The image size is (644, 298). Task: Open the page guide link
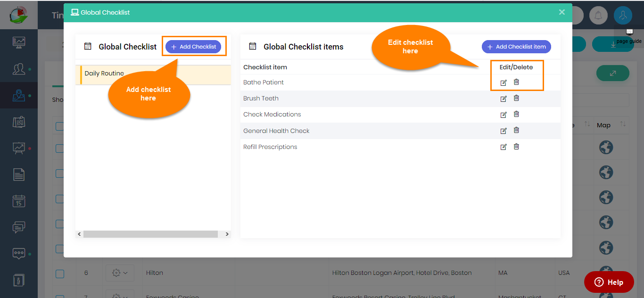[x=629, y=37]
